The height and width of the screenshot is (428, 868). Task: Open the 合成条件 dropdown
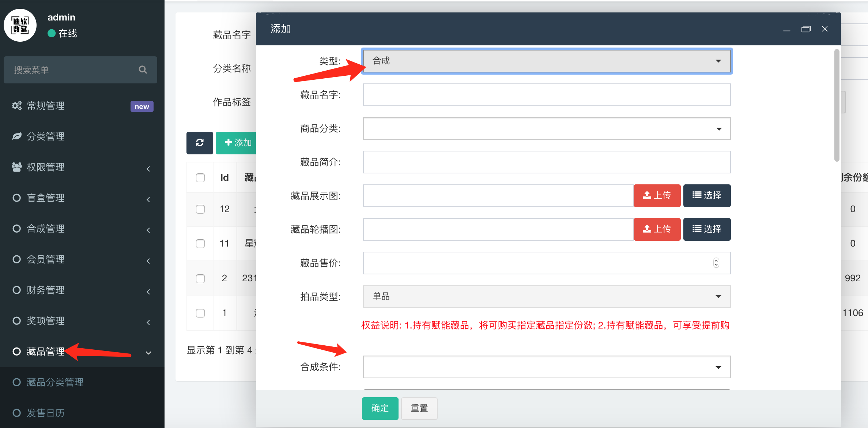tap(546, 367)
